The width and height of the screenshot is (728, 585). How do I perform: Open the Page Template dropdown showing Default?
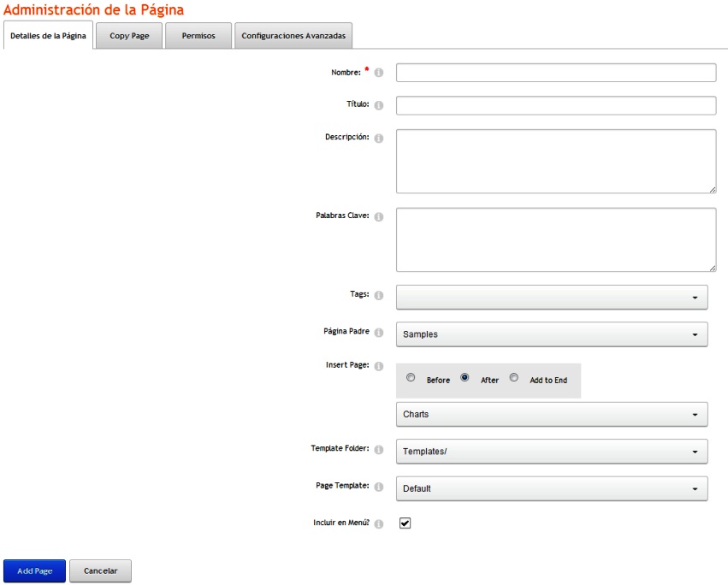(x=552, y=488)
